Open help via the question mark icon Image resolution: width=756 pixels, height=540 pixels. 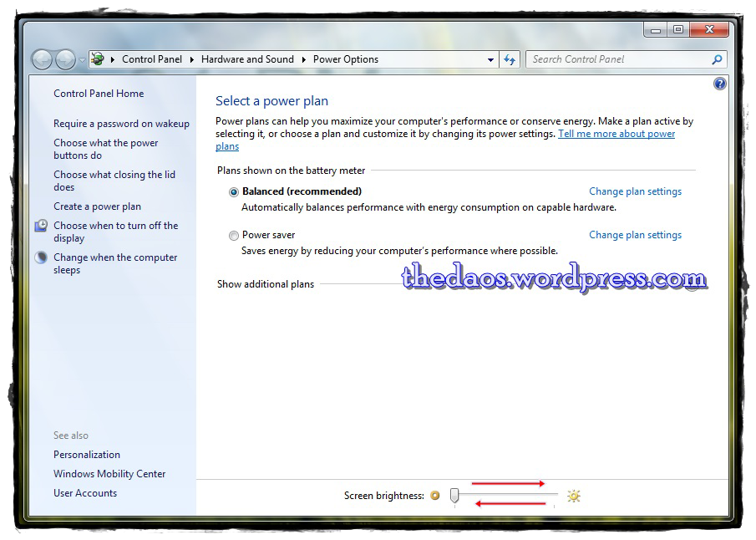pos(719,84)
